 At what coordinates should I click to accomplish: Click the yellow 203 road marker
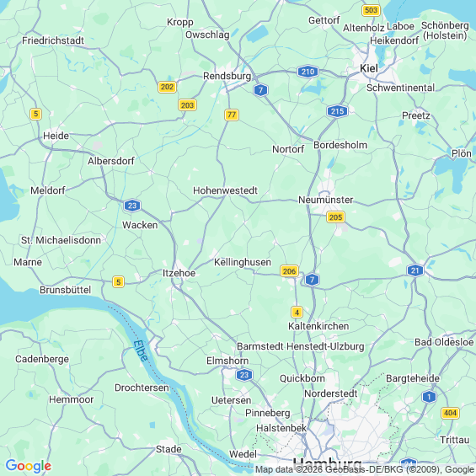tap(187, 105)
